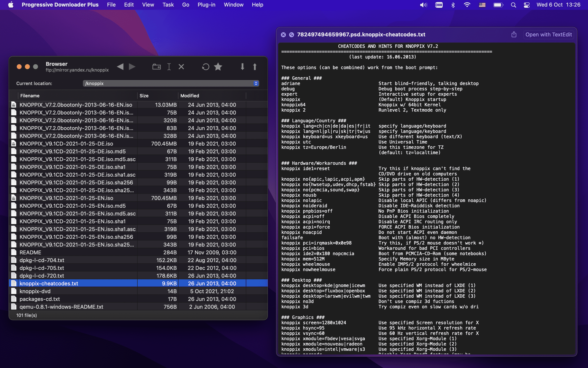This screenshot has width=588, height=368.
Task: Select KNOPPIX_V9.1CD-2021-01-25-EN.iso.sha256 file
Action: tap(138, 237)
